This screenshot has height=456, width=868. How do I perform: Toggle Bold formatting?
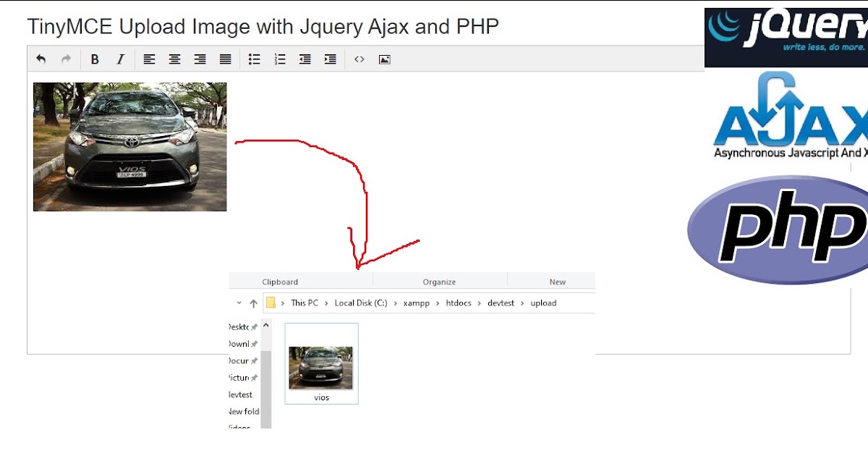pos(95,59)
